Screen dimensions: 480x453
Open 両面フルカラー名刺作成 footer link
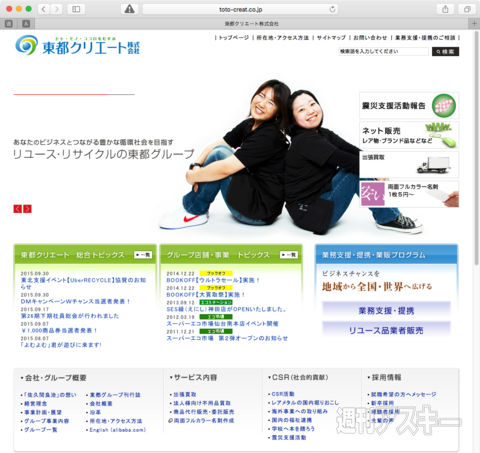click(204, 421)
